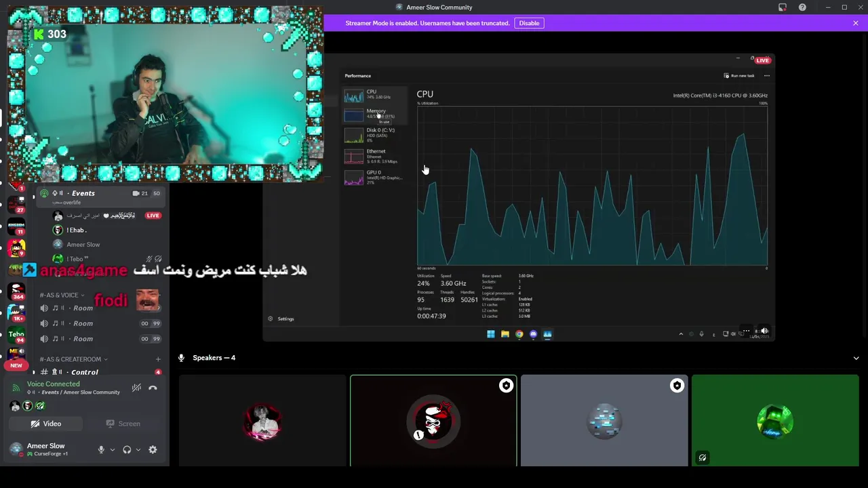Open the server icon with 27 badge
The image size is (868, 488).
[x=16, y=205]
